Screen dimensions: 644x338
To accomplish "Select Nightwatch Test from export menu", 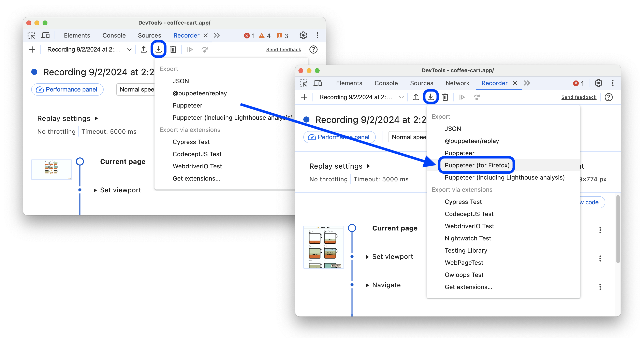I will pos(468,238).
